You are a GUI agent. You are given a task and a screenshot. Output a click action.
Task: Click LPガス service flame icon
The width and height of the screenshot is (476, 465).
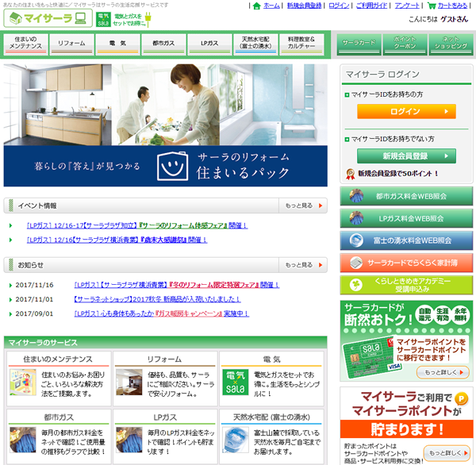pos(129,440)
